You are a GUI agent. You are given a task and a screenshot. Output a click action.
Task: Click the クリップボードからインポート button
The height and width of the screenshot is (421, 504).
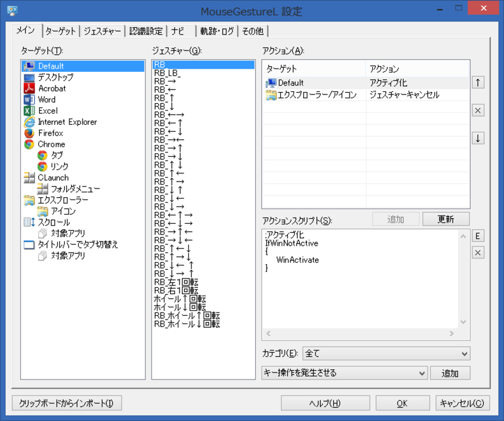(67, 403)
